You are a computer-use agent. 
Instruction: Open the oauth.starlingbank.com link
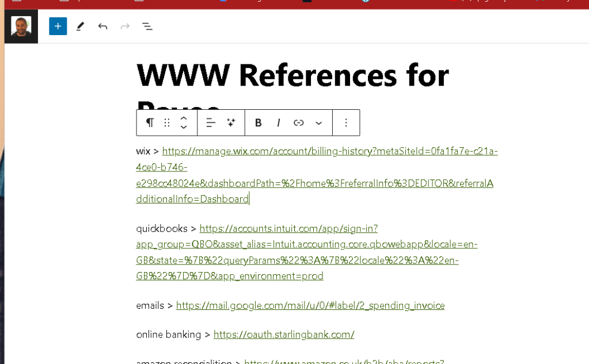(x=284, y=334)
